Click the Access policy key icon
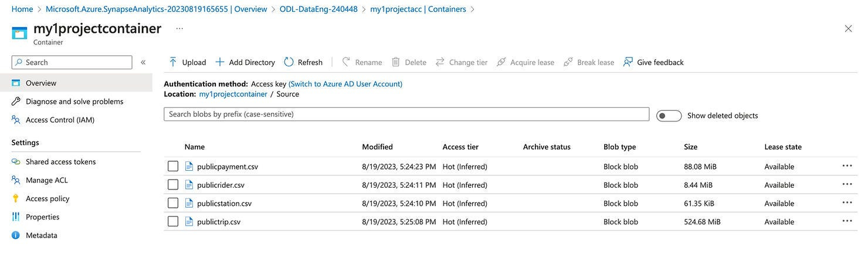This screenshot has height=264, width=868. (x=16, y=198)
